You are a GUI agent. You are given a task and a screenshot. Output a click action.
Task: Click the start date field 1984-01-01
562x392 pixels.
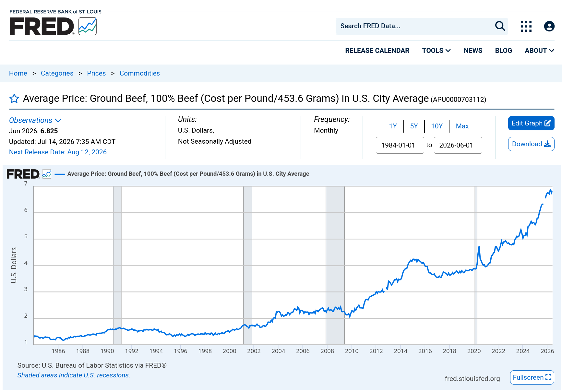click(400, 145)
